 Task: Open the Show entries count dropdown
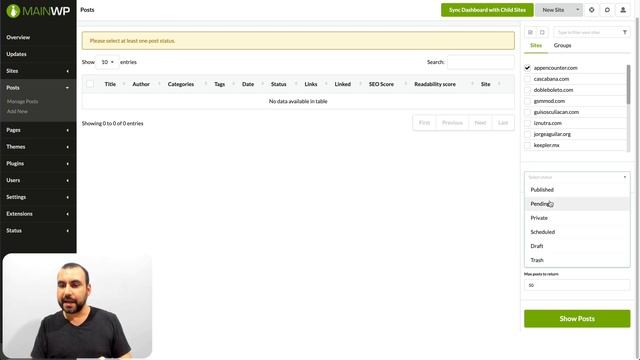pos(108,62)
